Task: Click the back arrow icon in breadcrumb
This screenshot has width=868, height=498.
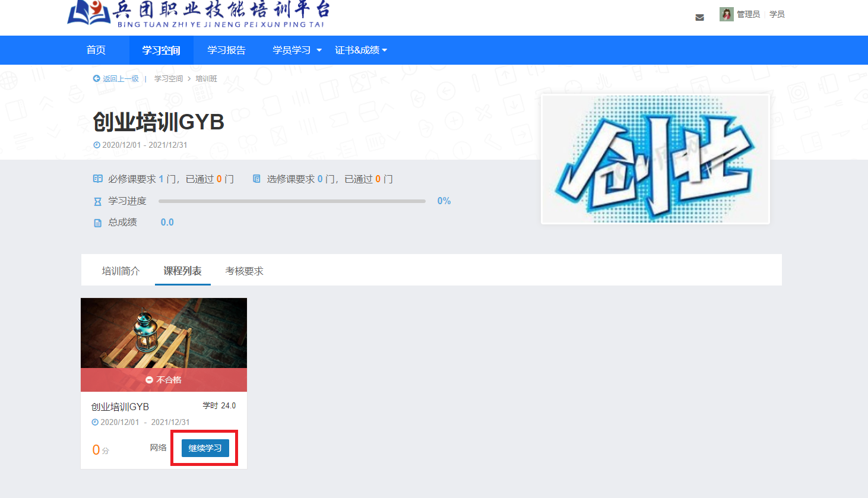Action: tap(97, 78)
